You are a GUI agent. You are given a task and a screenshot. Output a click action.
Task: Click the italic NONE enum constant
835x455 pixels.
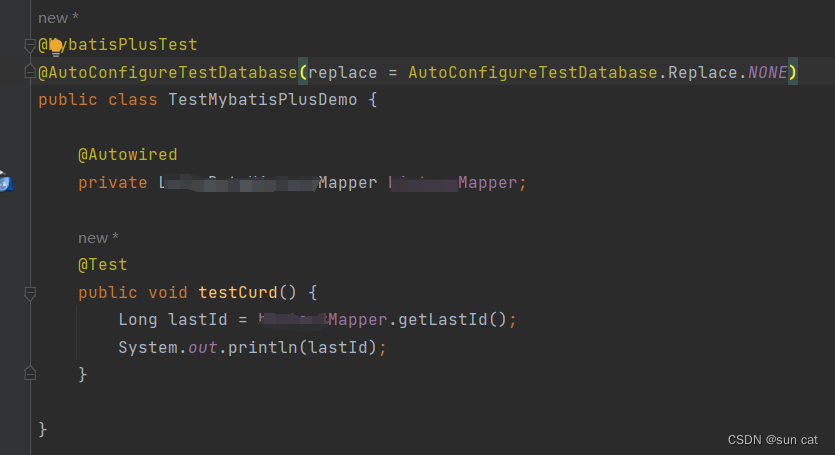click(766, 72)
